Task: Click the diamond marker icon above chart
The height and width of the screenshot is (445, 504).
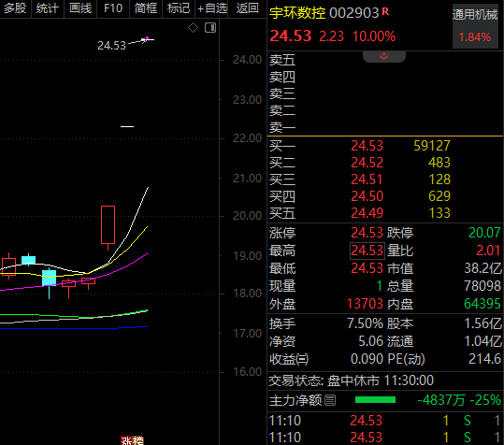Action: [193, 28]
